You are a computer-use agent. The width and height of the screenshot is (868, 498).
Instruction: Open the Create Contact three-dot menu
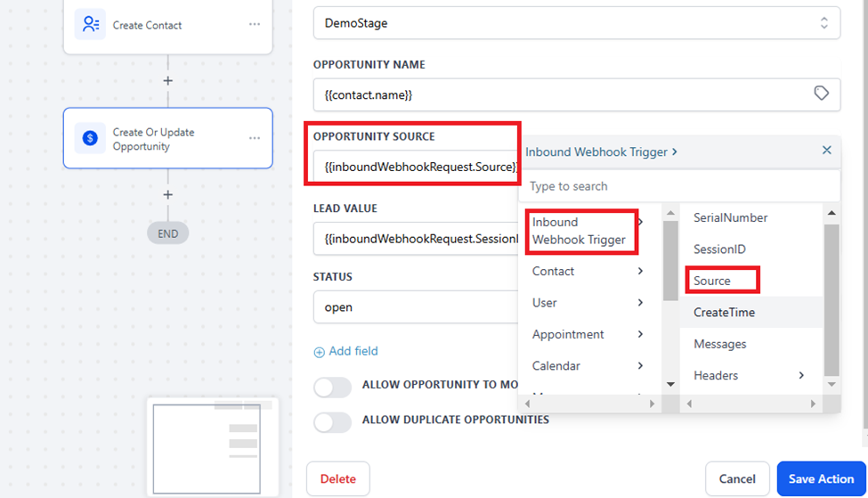(255, 25)
